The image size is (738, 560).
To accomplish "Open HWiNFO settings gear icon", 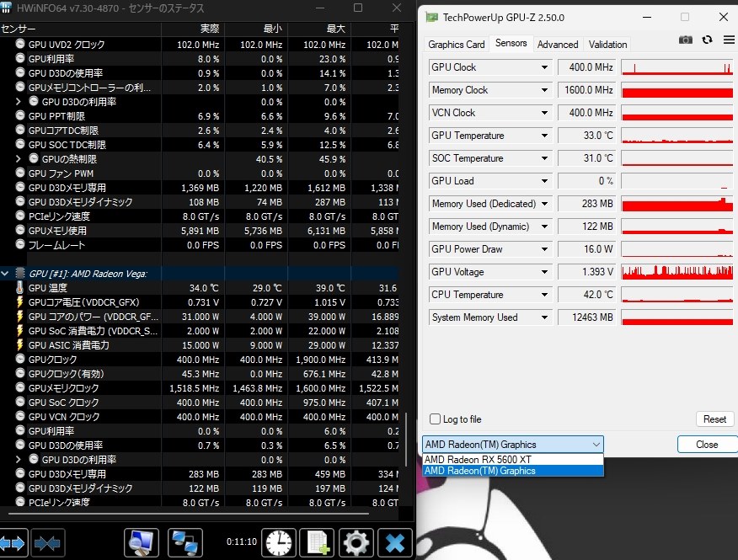I will (x=356, y=543).
